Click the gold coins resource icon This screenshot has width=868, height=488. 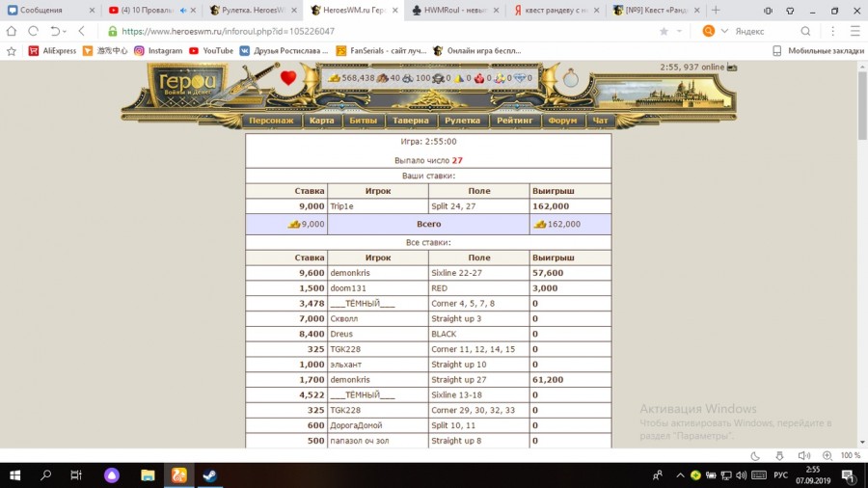click(335, 78)
